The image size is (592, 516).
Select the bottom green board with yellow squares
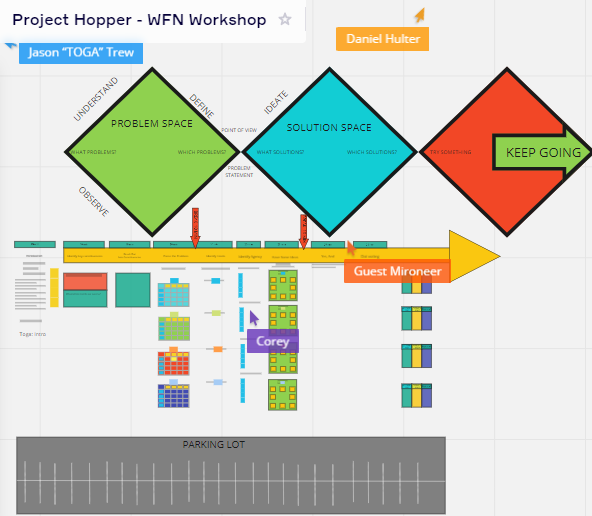pyautogui.click(x=282, y=395)
